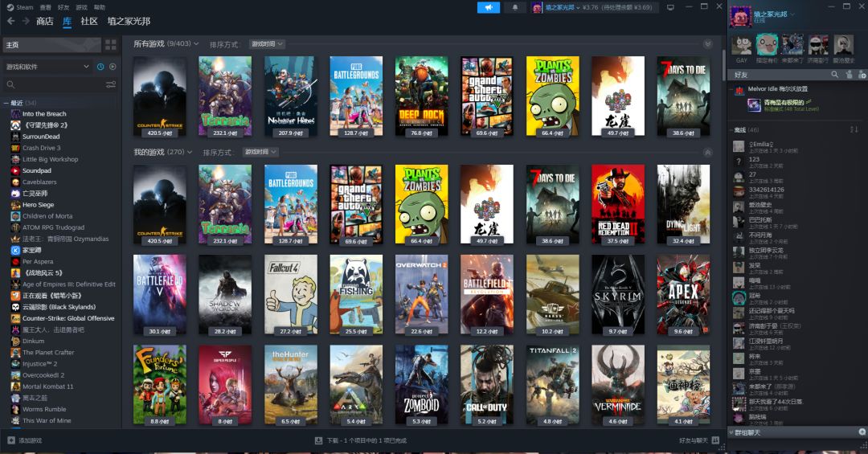This screenshot has height=454, width=868.
Task: Open the Project Zomboid cover
Action: tap(421, 384)
